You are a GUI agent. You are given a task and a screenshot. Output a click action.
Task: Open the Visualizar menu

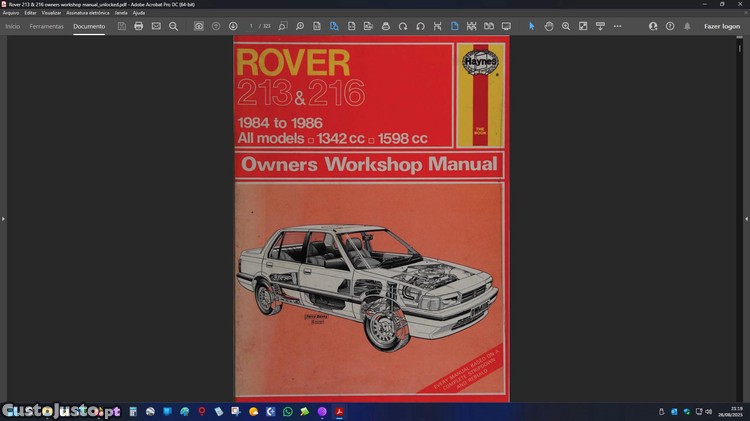click(x=51, y=13)
